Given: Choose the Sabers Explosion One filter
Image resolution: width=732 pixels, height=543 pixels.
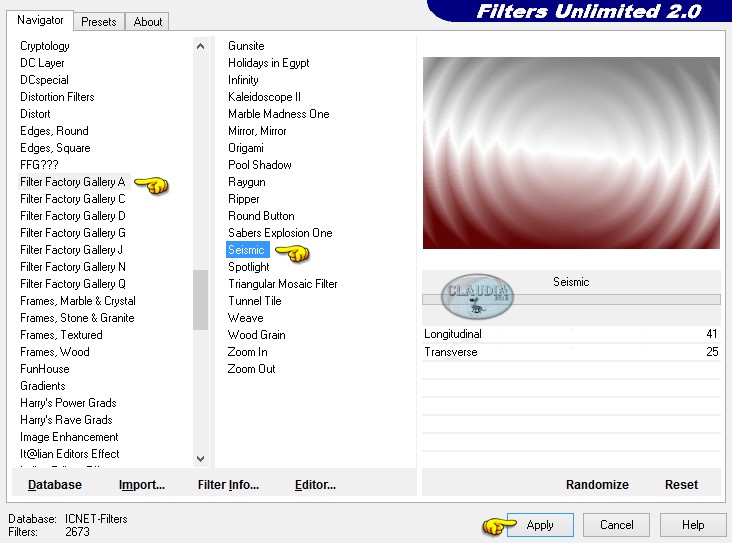Looking at the screenshot, I should point(280,233).
